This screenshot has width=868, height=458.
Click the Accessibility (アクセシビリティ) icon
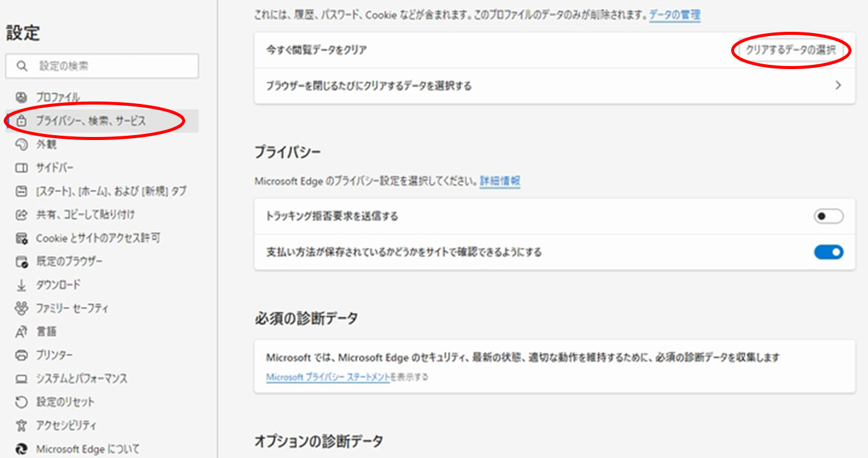pyautogui.click(x=21, y=426)
